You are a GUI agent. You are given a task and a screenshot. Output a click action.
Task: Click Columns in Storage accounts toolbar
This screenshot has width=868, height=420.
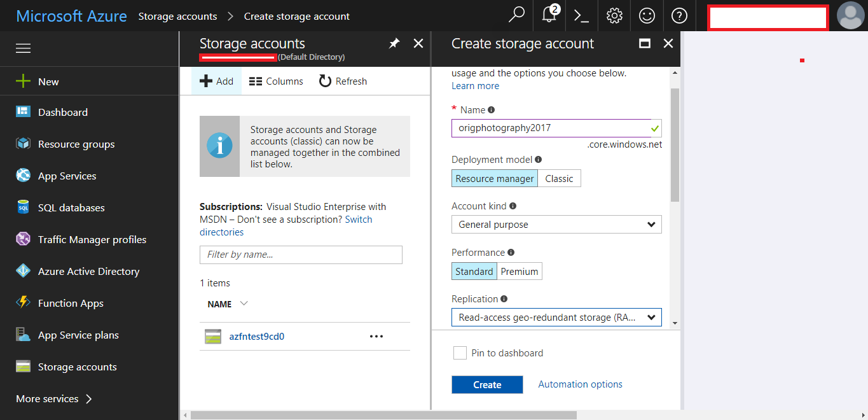[x=276, y=81]
